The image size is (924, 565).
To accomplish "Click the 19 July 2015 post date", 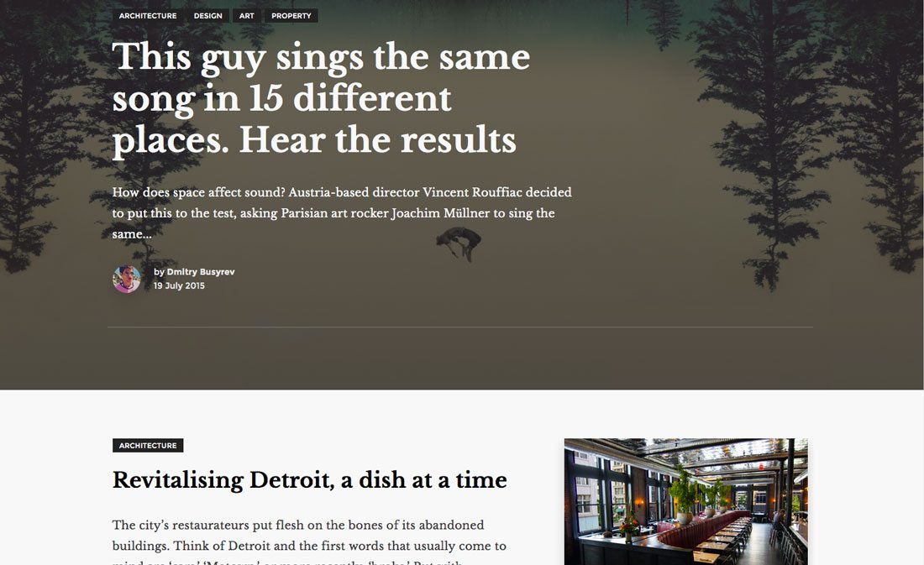I will (179, 285).
